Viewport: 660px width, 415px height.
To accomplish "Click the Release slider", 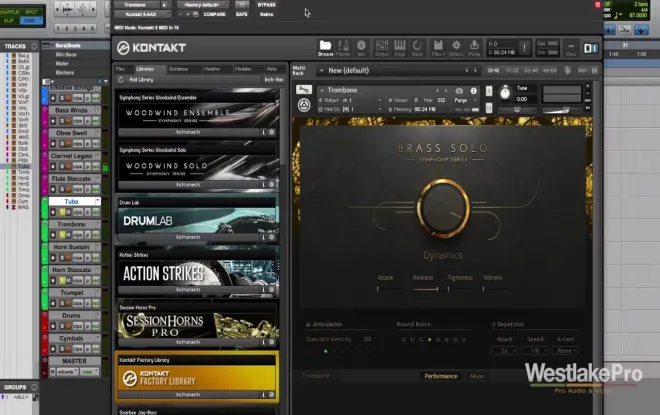I will pos(425,289).
